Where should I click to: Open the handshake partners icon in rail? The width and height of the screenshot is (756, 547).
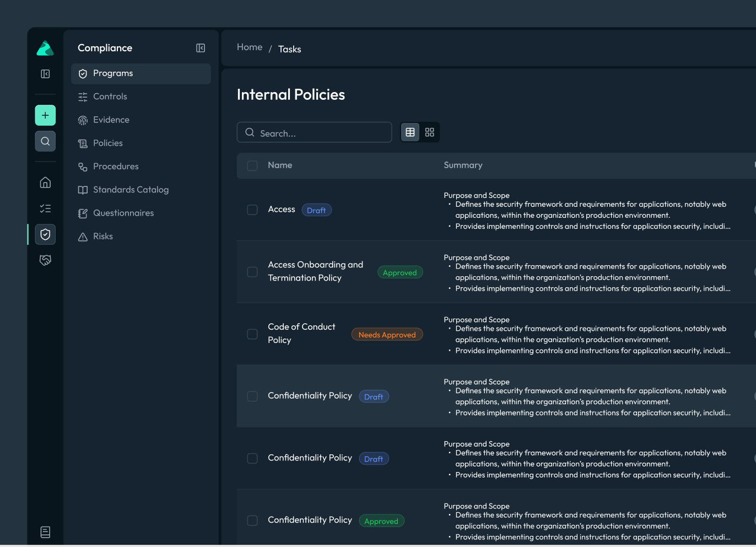[45, 260]
